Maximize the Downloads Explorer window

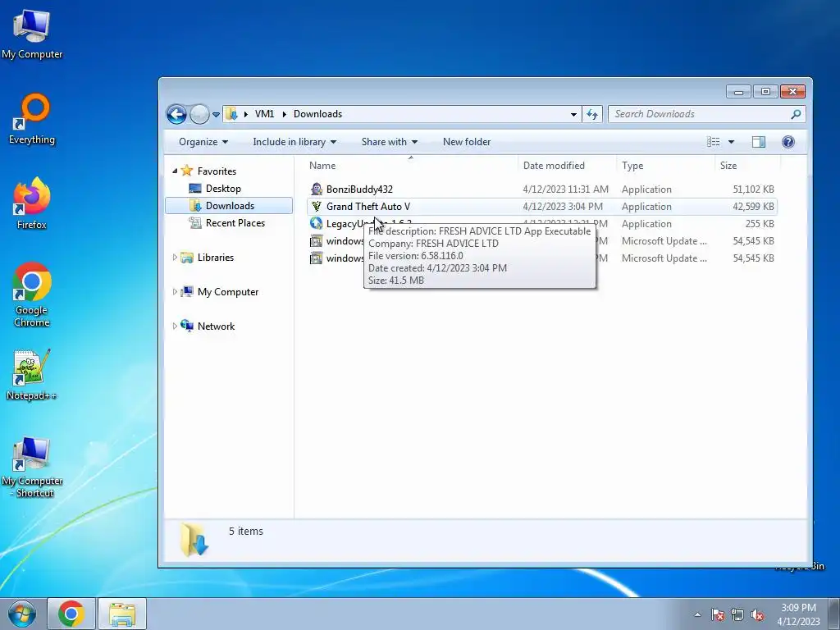click(x=765, y=92)
